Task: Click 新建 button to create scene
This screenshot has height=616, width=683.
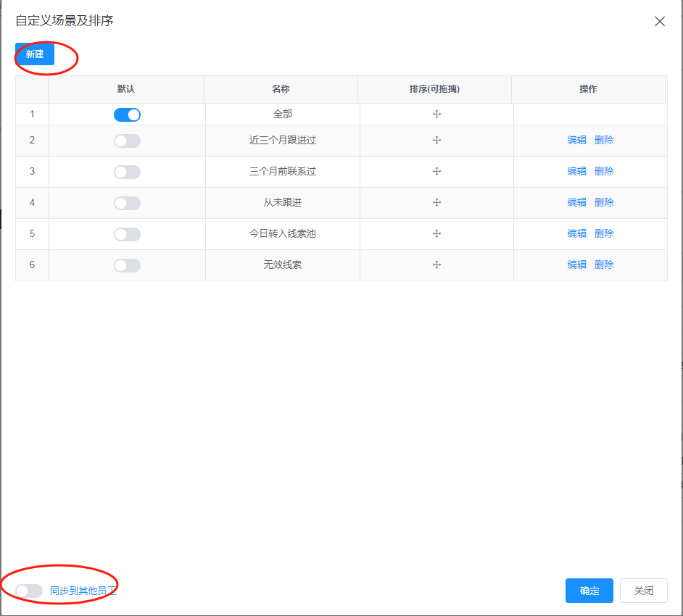Action: click(x=35, y=54)
